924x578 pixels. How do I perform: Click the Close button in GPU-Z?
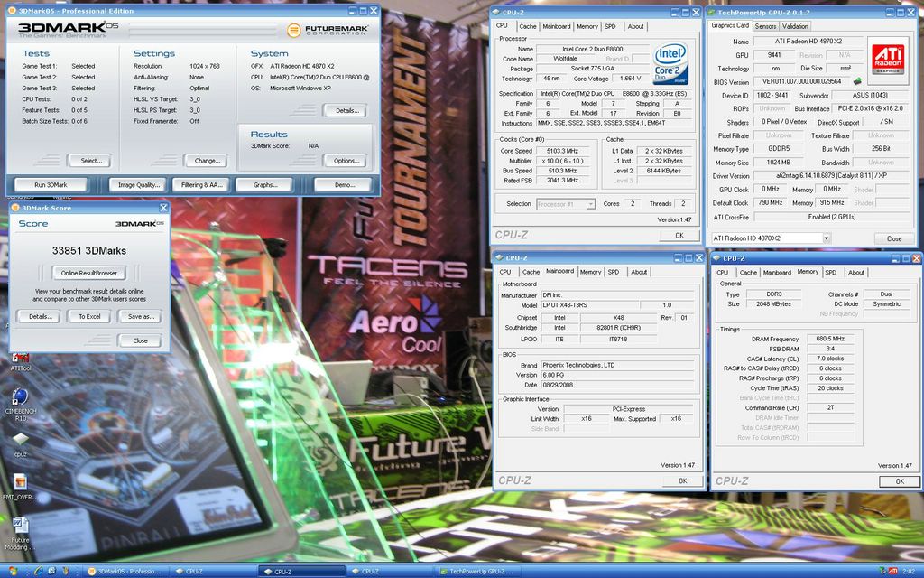click(893, 238)
